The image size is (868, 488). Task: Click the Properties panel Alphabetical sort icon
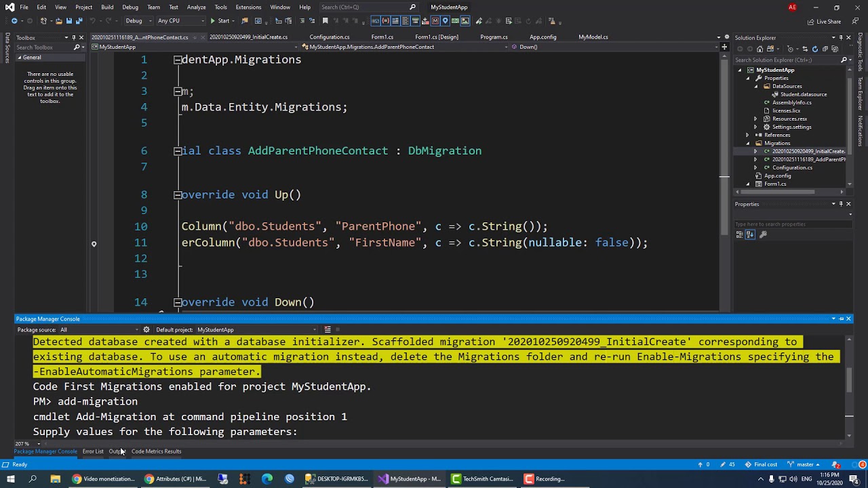click(x=750, y=235)
